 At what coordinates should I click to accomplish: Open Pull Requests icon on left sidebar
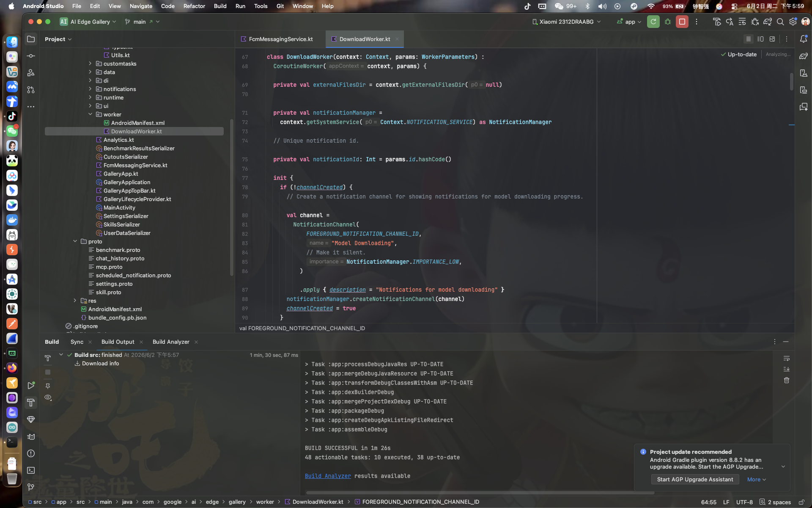(x=31, y=90)
